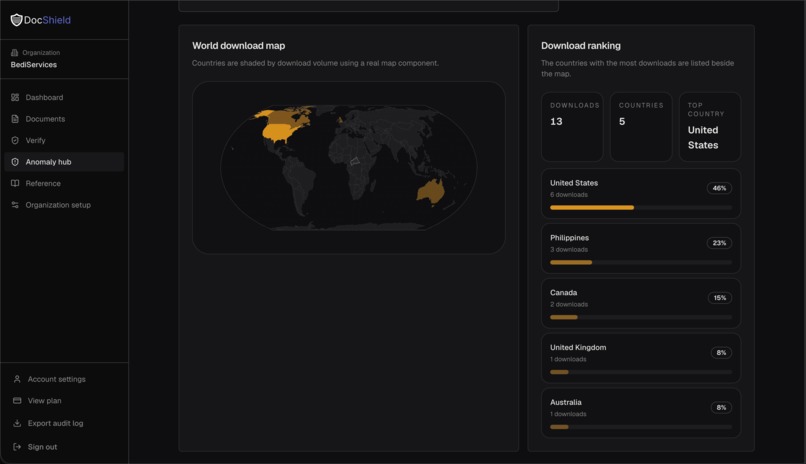Click the "United States" ranking row title
The image size is (806, 464).
pyautogui.click(x=574, y=183)
